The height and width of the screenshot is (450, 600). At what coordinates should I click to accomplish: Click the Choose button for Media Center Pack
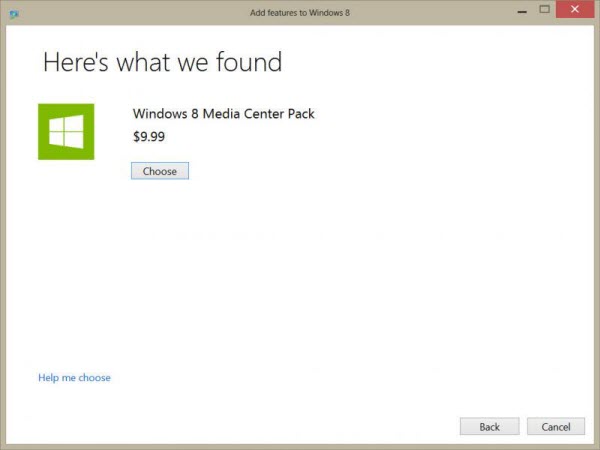[160, 171]
